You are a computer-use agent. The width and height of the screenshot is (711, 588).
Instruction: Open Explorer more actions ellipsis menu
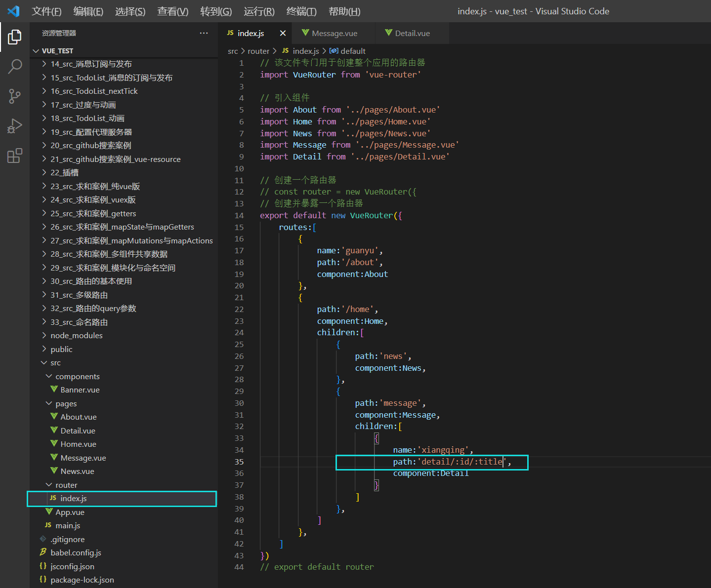coord(204,33)
